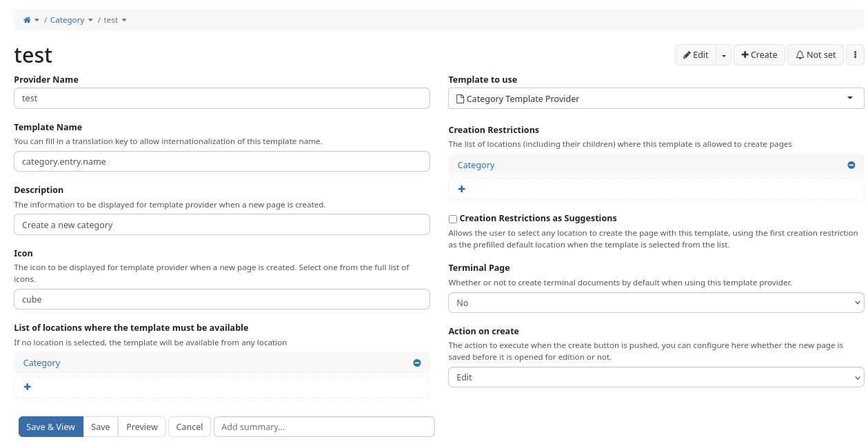This screenshot has height=448, width=868.
Task: Focus the Description input field
Action: 222,225
